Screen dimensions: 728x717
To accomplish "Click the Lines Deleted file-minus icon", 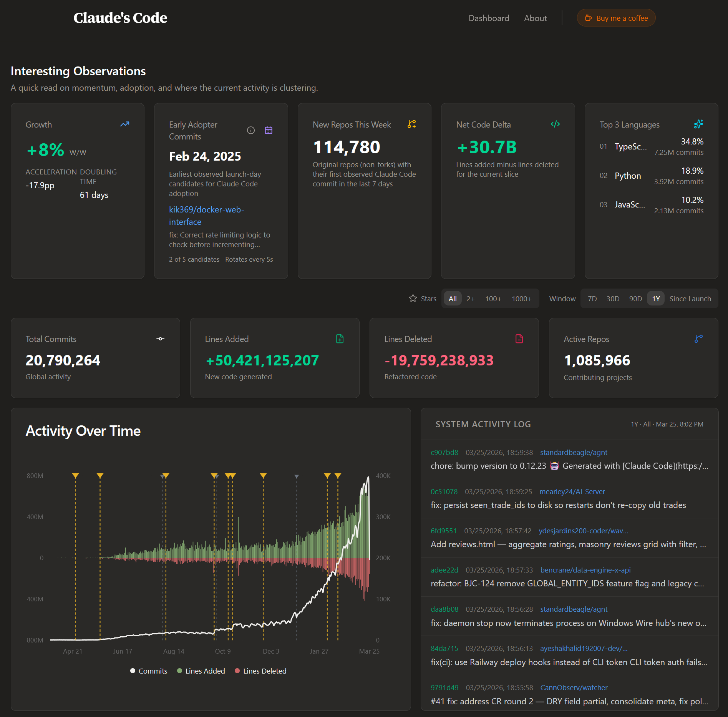I will click(x=519, y=339).
